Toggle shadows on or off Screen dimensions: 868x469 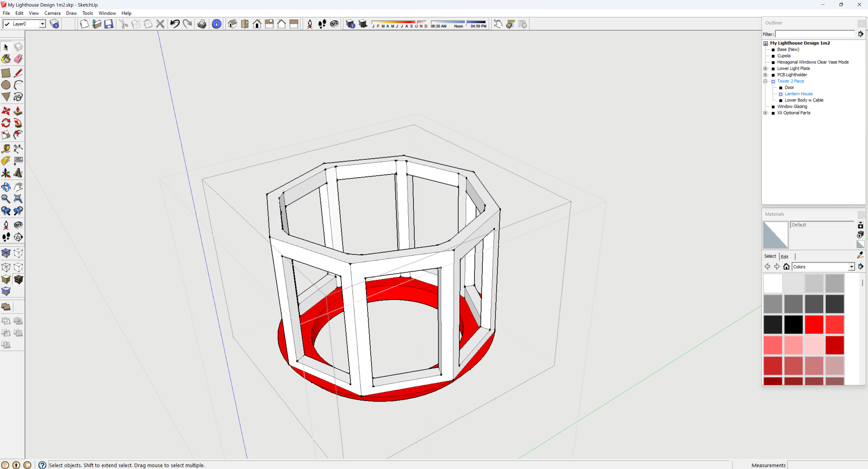pos(363,24)
